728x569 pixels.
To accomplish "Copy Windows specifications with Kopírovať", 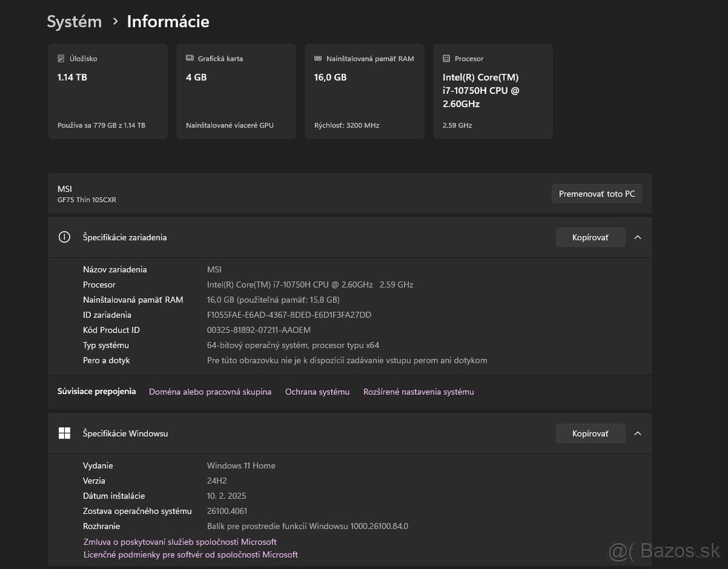I will [x=590, y=433].
